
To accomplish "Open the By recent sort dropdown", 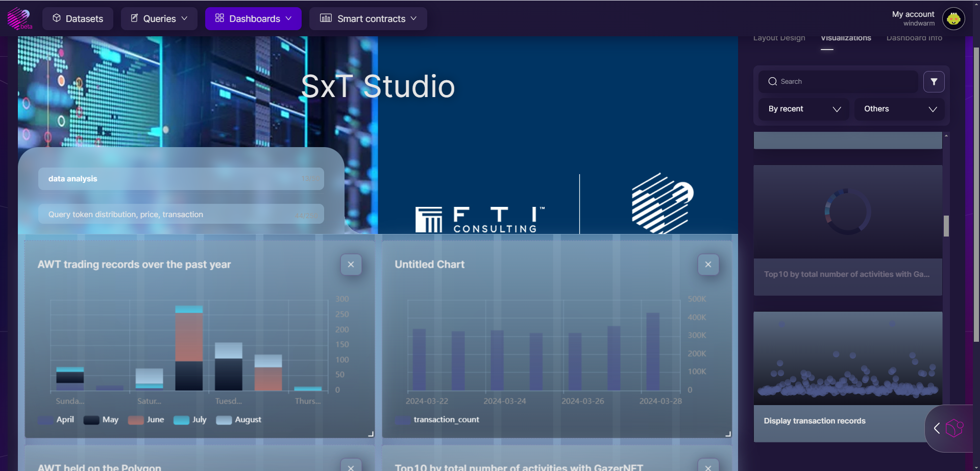I will click(x=803, y=109).
